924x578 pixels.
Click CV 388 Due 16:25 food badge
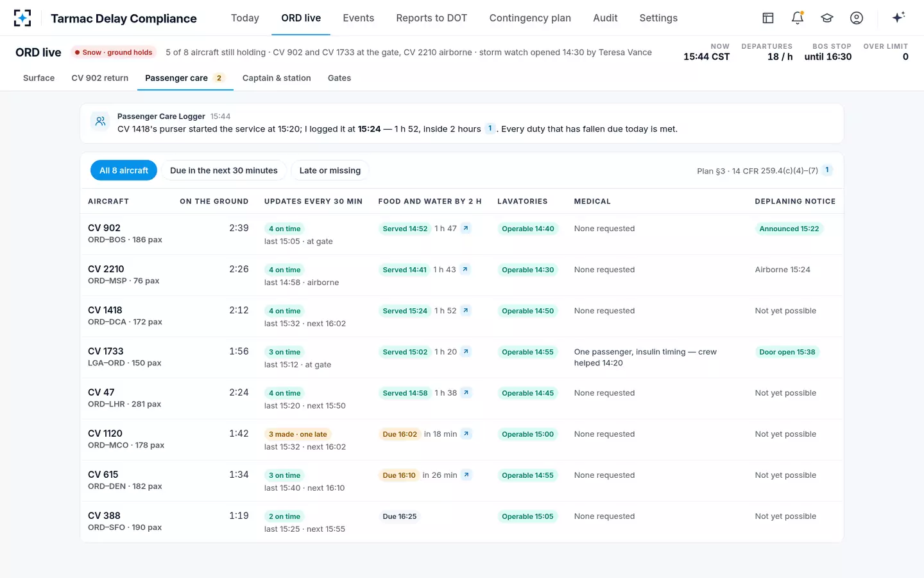[400, 516]
